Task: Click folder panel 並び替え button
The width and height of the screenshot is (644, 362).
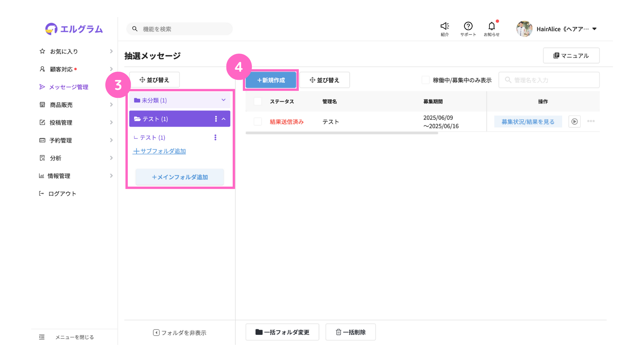Action: (x=154, y=80)
